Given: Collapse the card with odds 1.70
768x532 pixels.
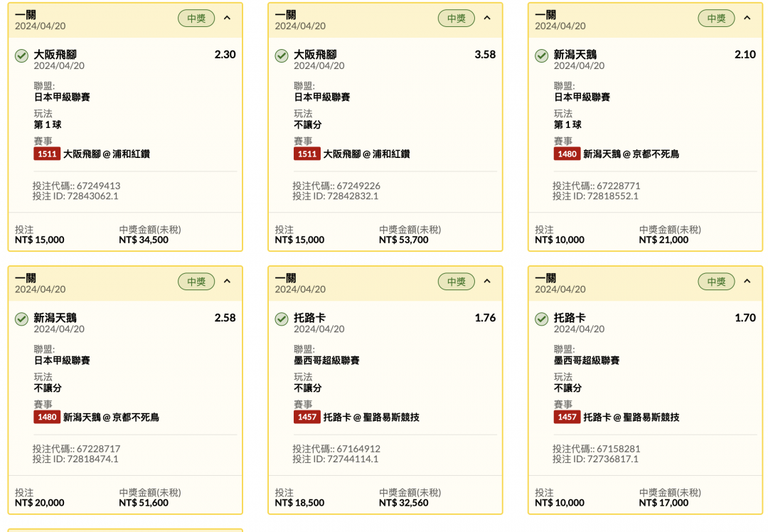Looking at the screenshot, I should coord(747,281).
